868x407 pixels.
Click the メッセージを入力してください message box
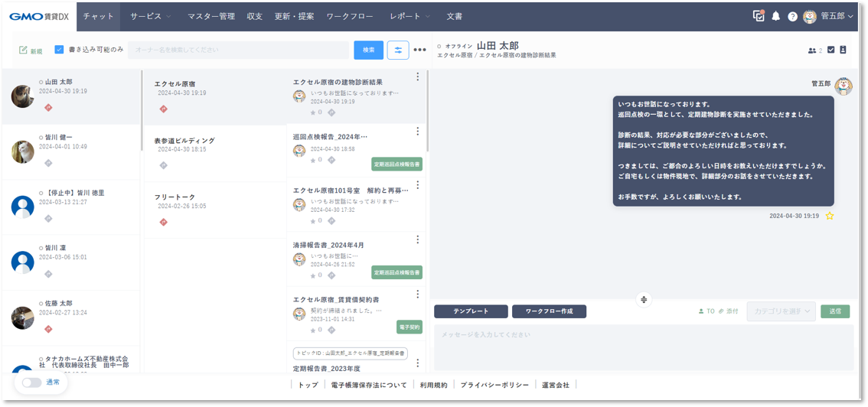[644, 347]
